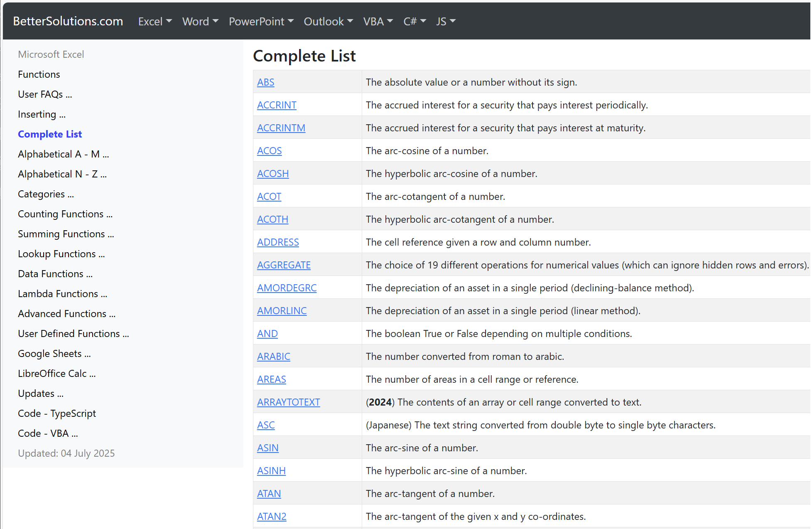Open Google Sheets sidebar item
The height and width of the screenshot is (529, 812).
pyautogui.click(x=54, y=354)
